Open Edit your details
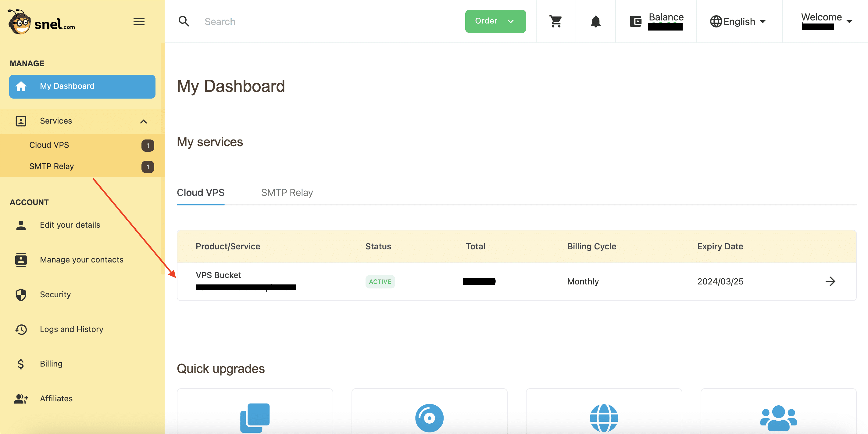The image size is (868, 434). [70, 225]
